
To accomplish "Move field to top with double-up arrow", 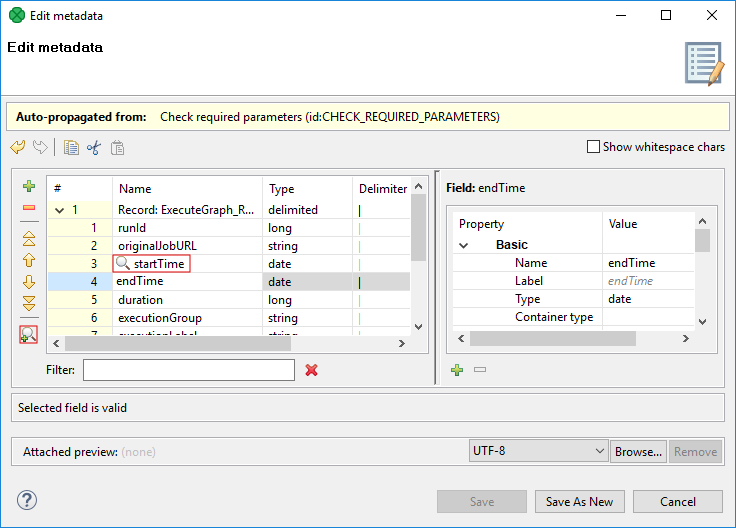I will [x=29, y=238].
